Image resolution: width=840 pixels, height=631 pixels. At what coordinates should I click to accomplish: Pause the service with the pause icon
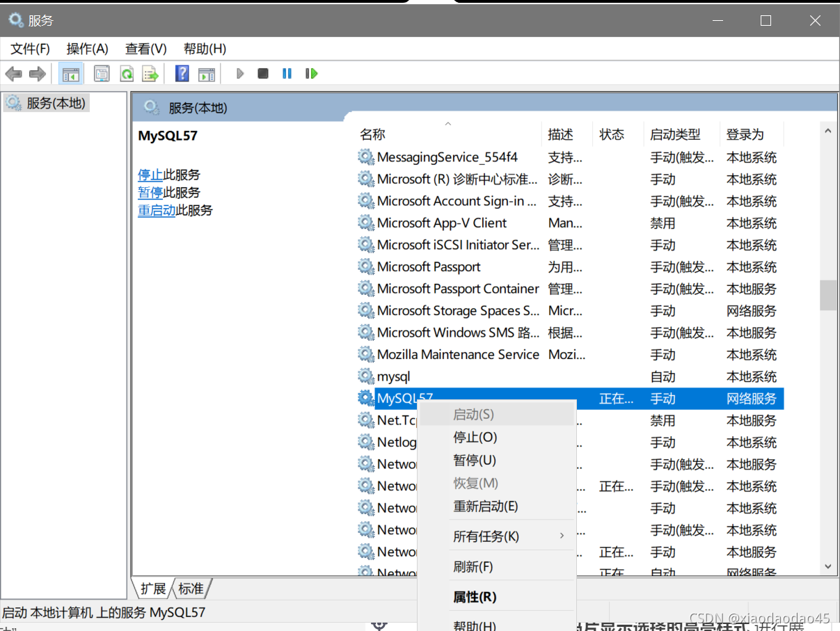tap(287, 73)
